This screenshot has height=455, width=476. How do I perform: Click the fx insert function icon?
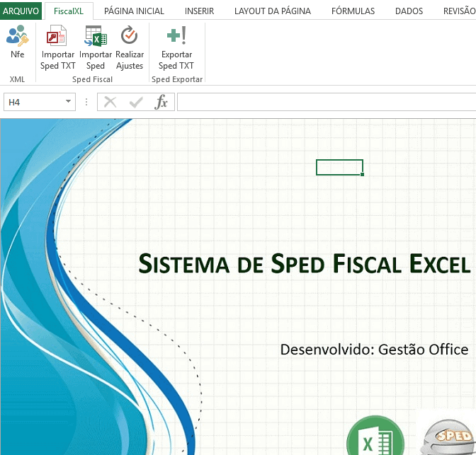pos(161,103)
